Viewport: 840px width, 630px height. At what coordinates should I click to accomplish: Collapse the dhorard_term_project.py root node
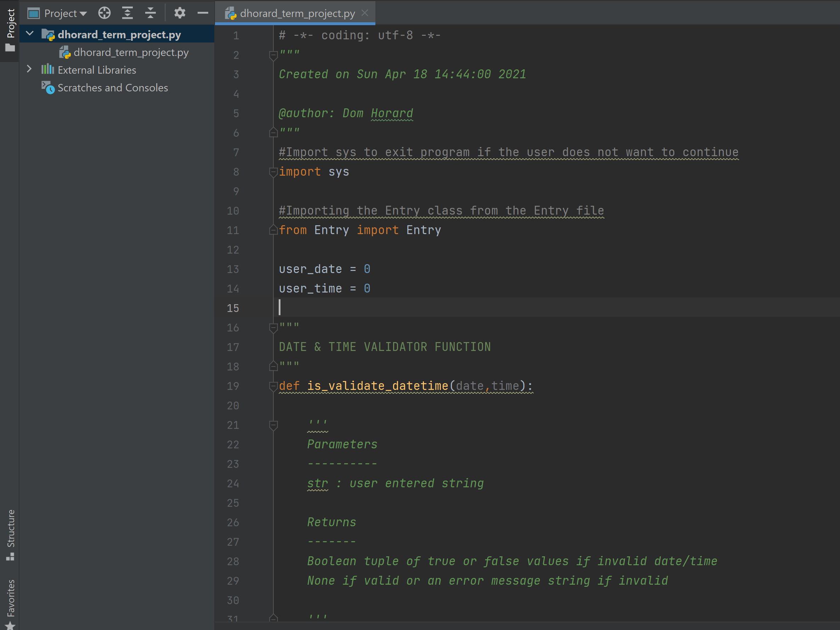click(30, 33)
